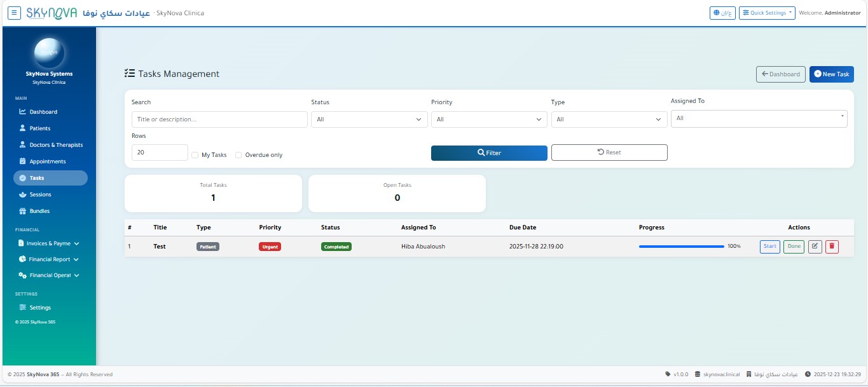
Task: Toggle the Overdue only checkbox
Action: [x=239, y=155]
